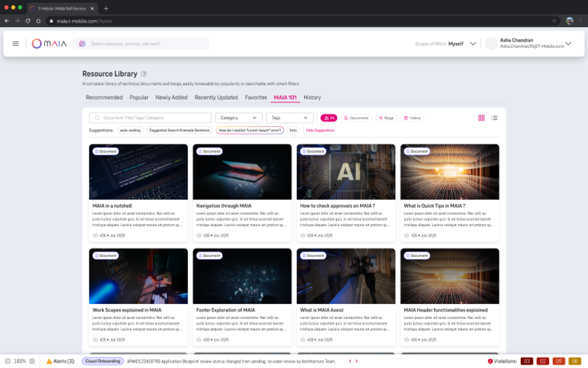Zoom in using the plus icon
This screenshot has height=368, width=588.
tap(32, 361)
